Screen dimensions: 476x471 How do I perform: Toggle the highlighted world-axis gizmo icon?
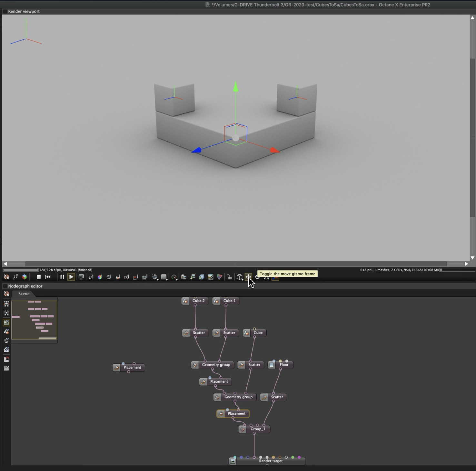click(275, 278)
